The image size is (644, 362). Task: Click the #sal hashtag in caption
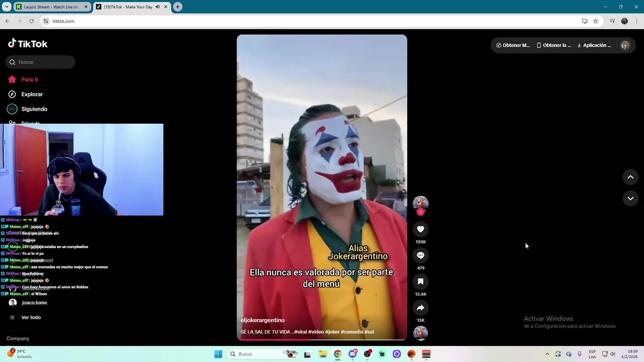pyautogui.click(x=369, y=332)
